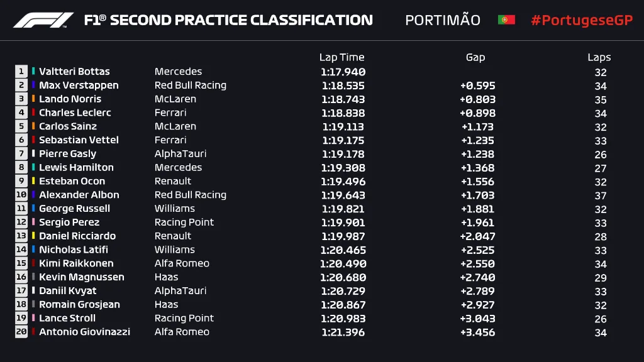This screenshot has height=362, width=644.
Task: Click the position 20 number badge
Action: 21,332
